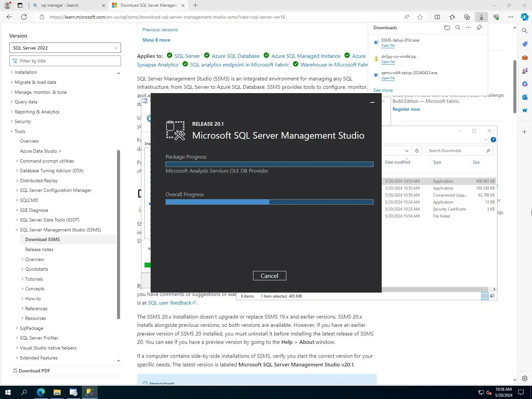
Task: Sort by Date modified column
Action: click(x=397, y=162)
